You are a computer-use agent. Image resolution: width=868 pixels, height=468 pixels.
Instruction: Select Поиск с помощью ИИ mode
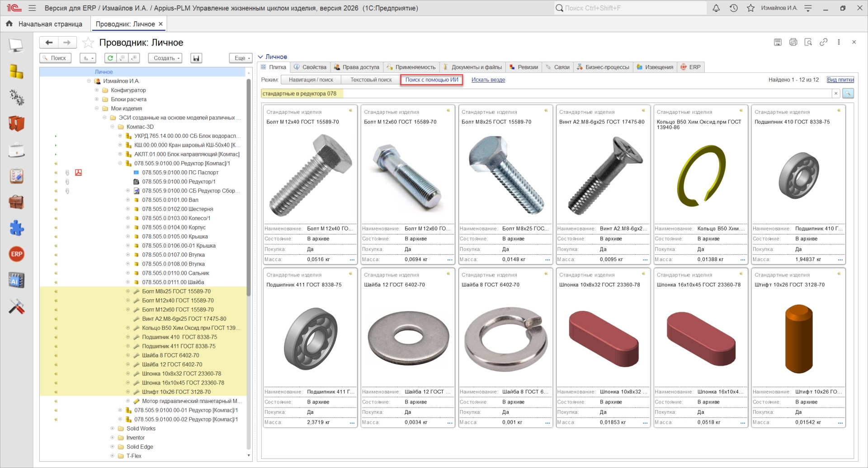pos(432,80)
